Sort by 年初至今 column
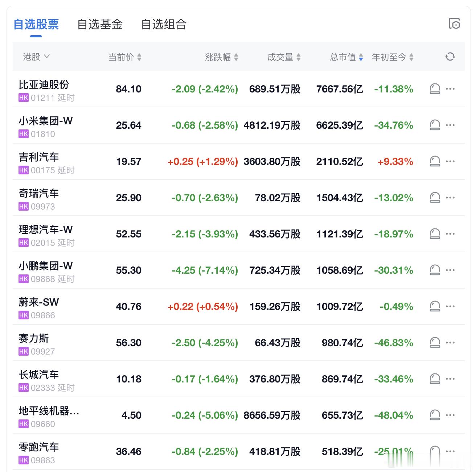Viewport: 476px width, 472px height. pyautogui.click(x=393, y=57)
